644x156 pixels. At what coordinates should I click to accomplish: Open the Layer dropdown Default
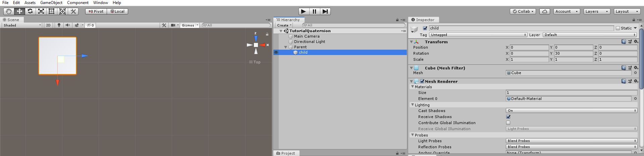pyautogui.click(x=590, y=35)
